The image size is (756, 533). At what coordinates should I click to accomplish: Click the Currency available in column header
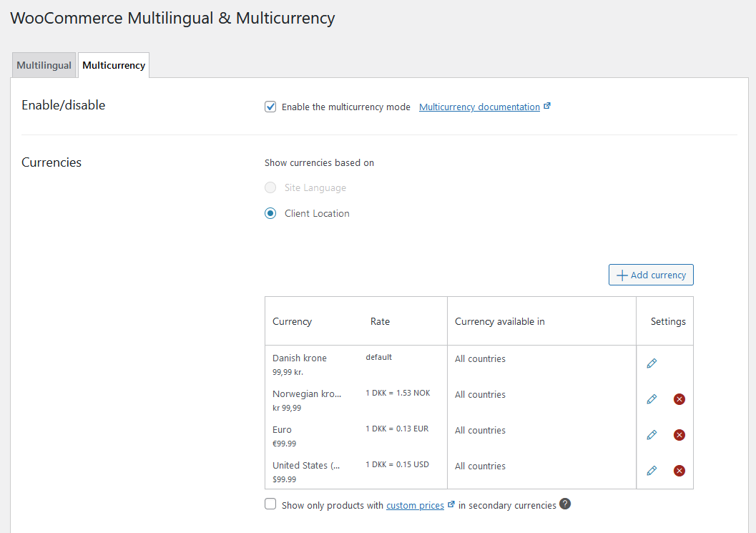pos(499,322)
